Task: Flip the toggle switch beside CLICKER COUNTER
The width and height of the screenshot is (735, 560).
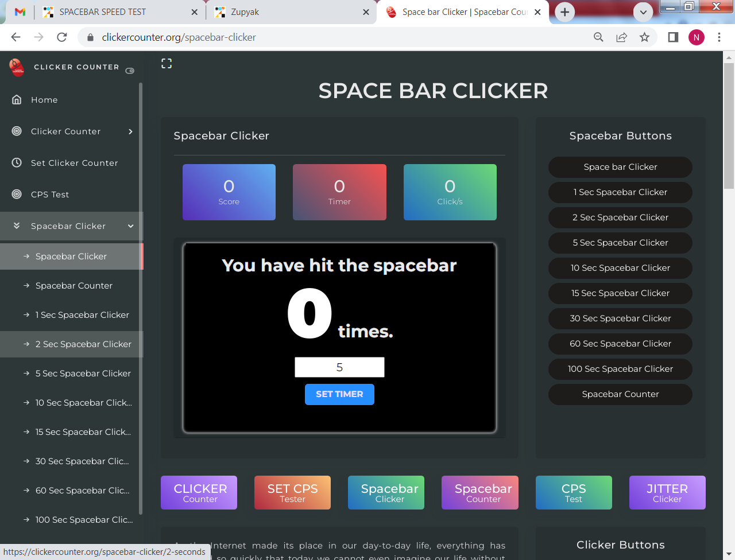Action: (129, 71)
